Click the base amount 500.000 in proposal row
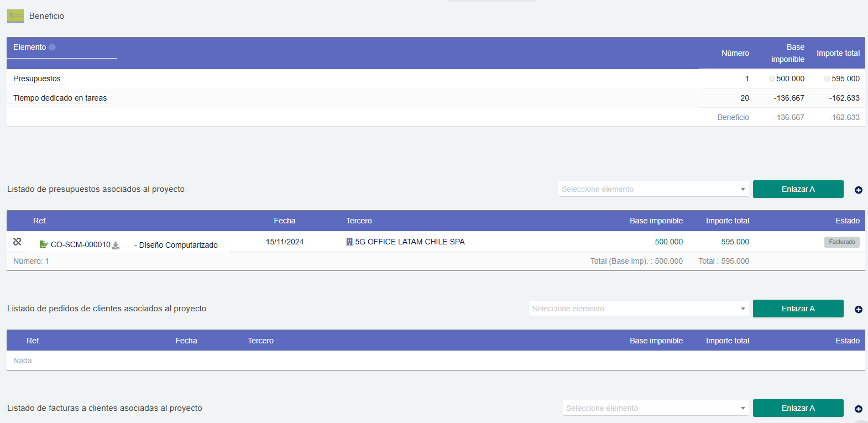 pos(669,242)
